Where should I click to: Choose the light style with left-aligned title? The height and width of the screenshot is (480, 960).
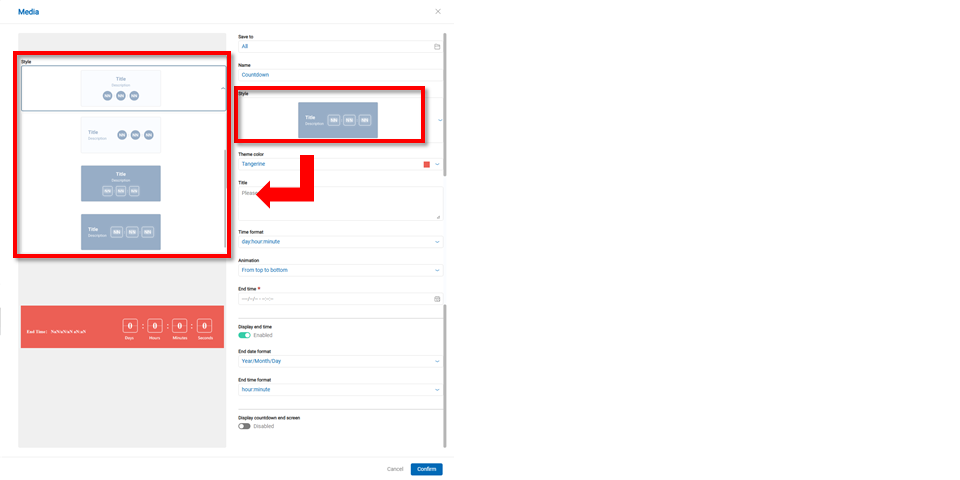[x=120, y=134]
